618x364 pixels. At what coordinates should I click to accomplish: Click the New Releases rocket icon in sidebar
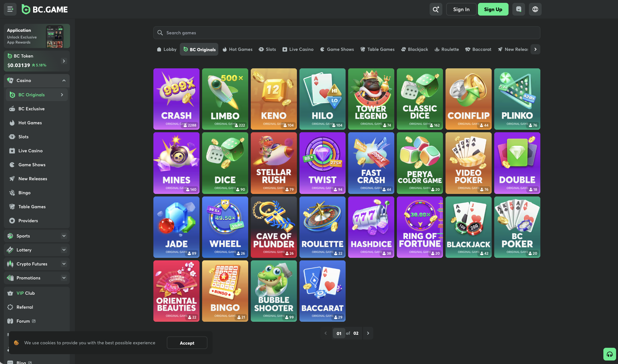[x=12, y=179]
